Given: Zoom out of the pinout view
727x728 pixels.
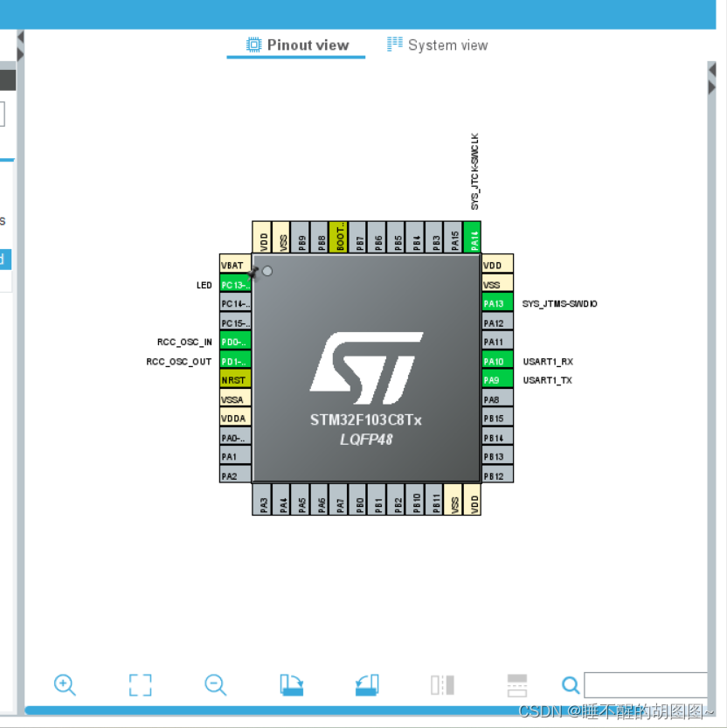Looking at the screenshot, I should coord(216,684).
